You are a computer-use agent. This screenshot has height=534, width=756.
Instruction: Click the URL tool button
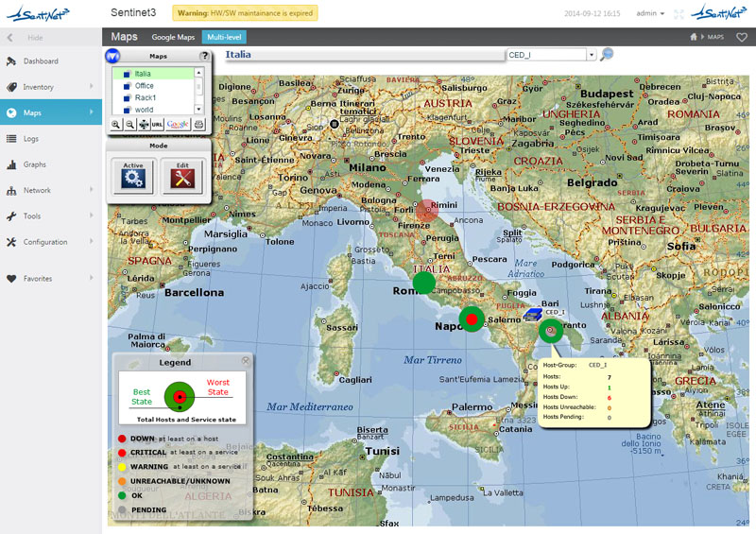click(157, 125)
